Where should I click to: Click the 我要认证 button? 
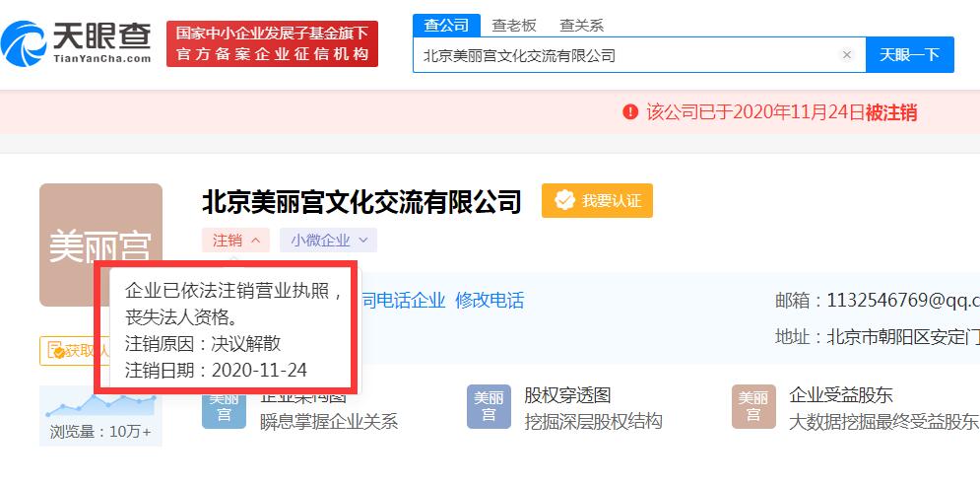point(597,201)
